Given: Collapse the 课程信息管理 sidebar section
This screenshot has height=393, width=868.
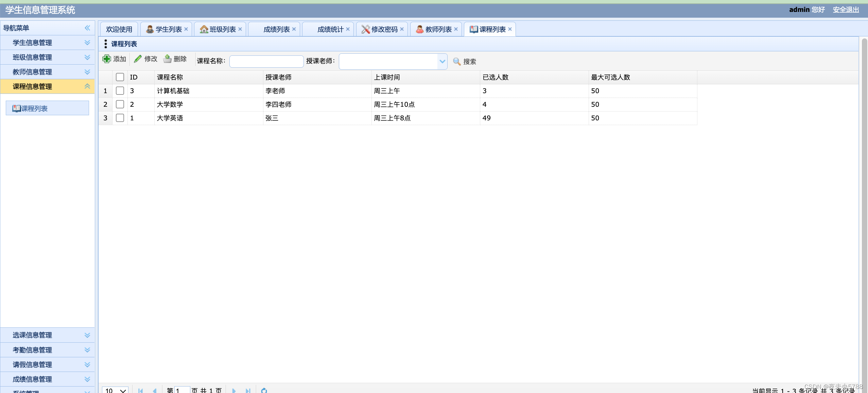Looking at the screenshot, I should [87, 86].
